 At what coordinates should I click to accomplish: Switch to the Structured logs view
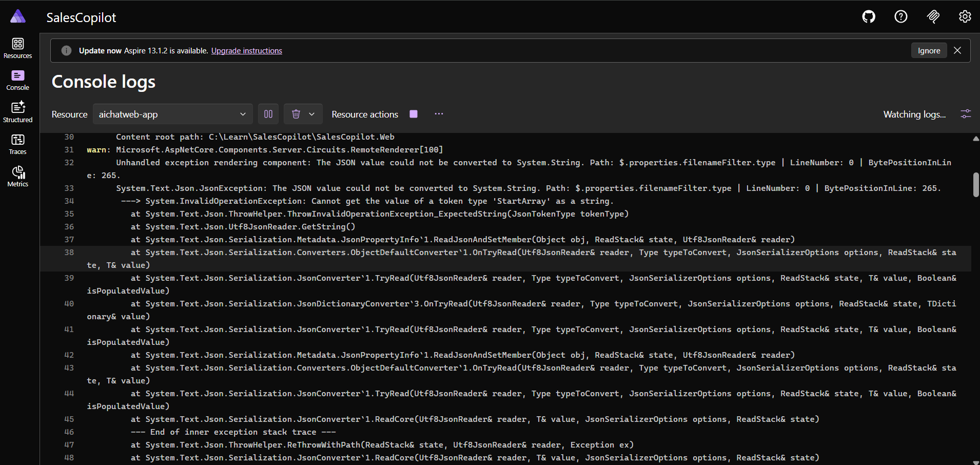17,112
